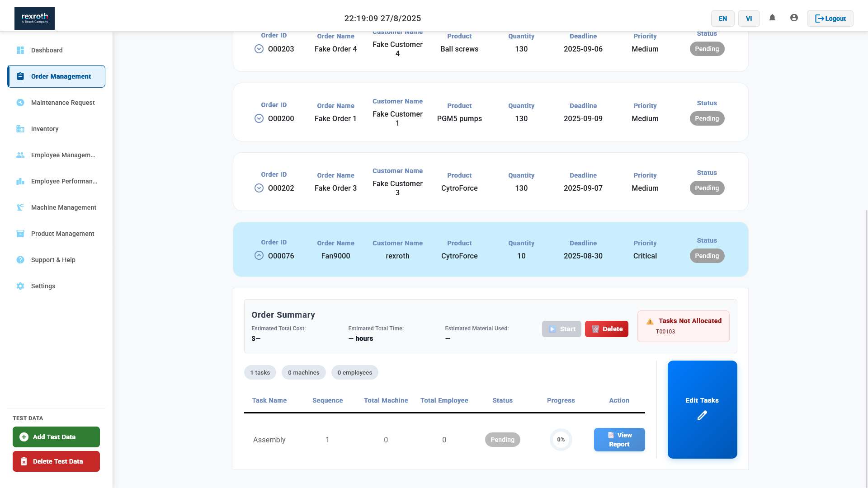
Task: Click the Add Test Data button
Action: pyautogui.click(x=56, y=437)
